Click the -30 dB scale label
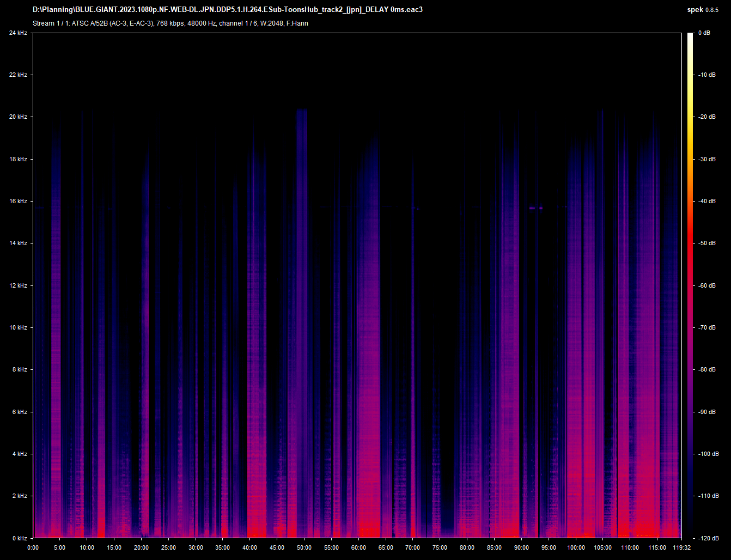The image size is (731, 560). (x=706, y=160)
